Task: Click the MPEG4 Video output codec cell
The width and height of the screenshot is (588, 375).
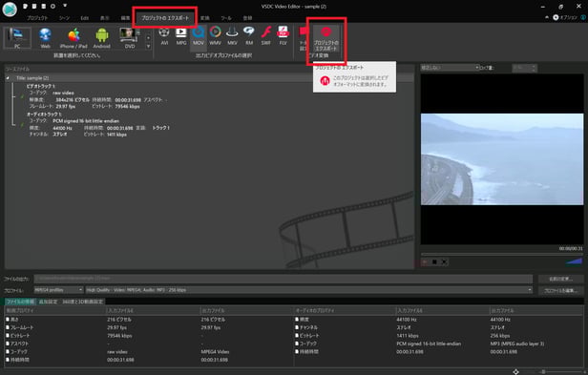Action: [215, 352]
